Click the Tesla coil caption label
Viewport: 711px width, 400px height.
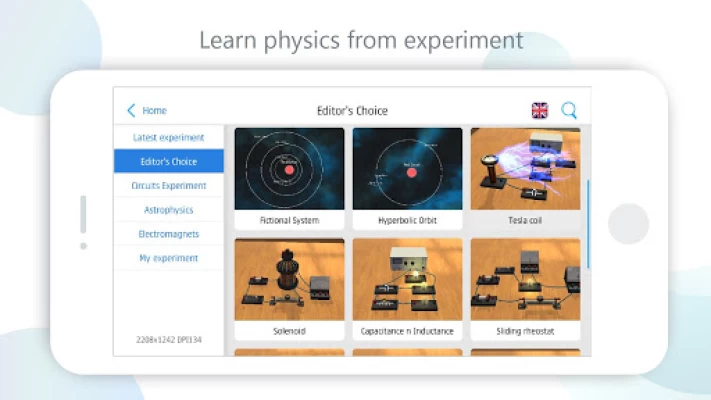point(525,220)
